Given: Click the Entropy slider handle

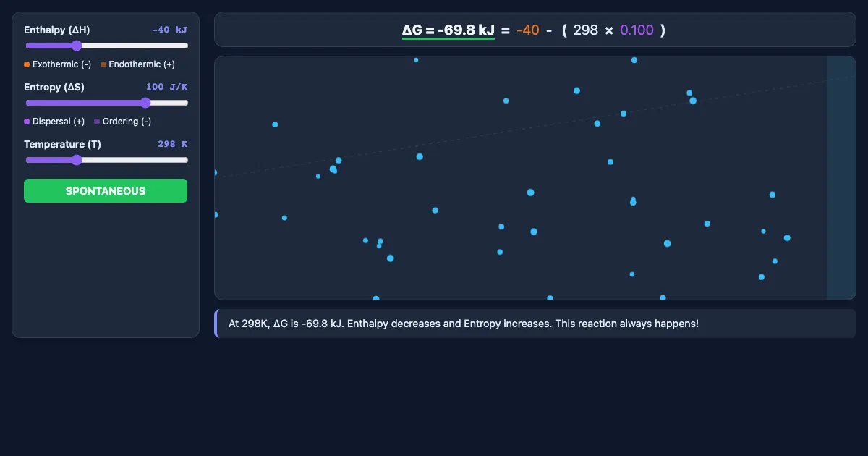Looking at the screenshot, I should [x=145, y=103].
